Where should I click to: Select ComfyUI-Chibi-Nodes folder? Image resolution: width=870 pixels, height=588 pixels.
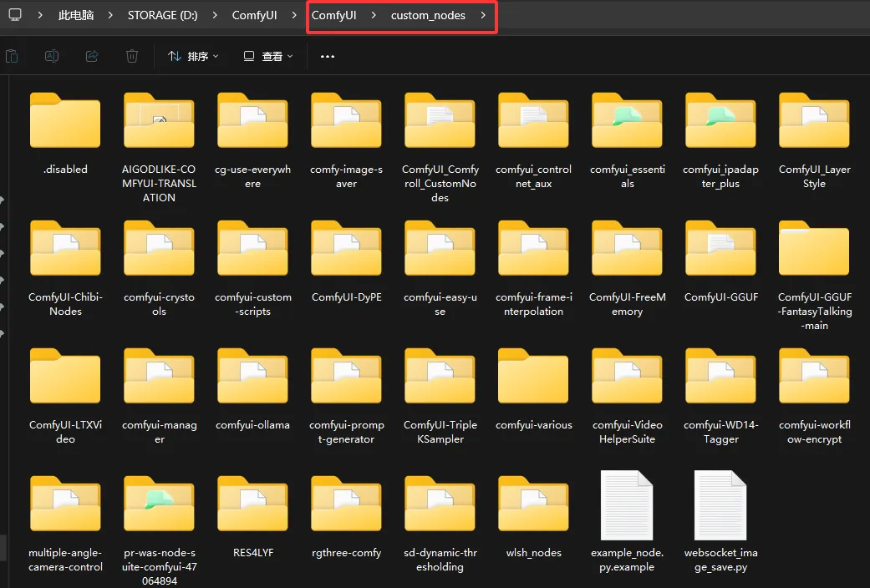pos(65,268)
